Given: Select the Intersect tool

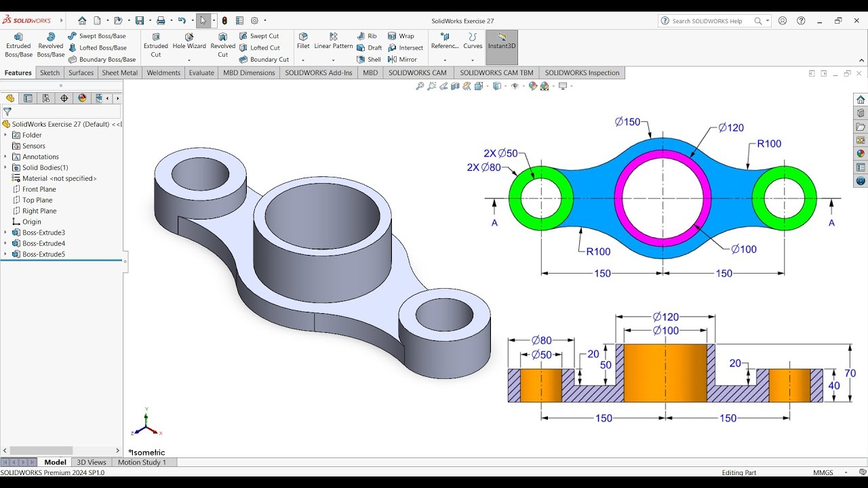Looking at the screenshot, I should (x=406, y=48).
